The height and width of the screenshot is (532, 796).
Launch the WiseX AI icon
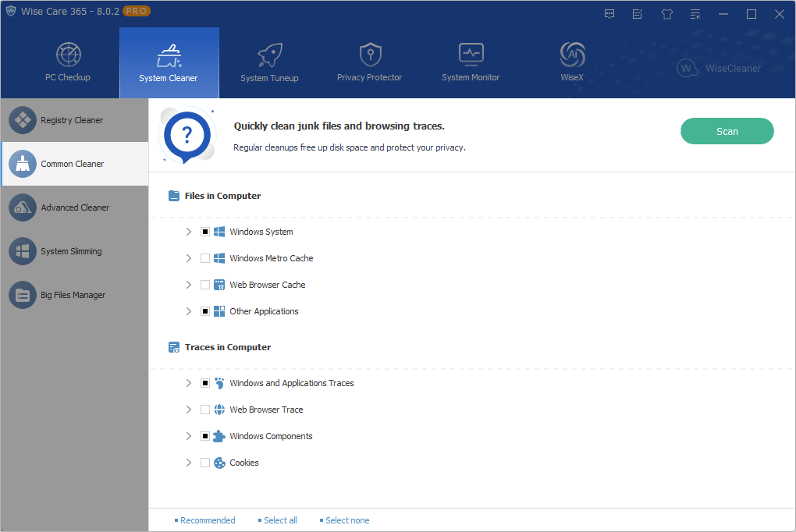click(x=572, y=55)
